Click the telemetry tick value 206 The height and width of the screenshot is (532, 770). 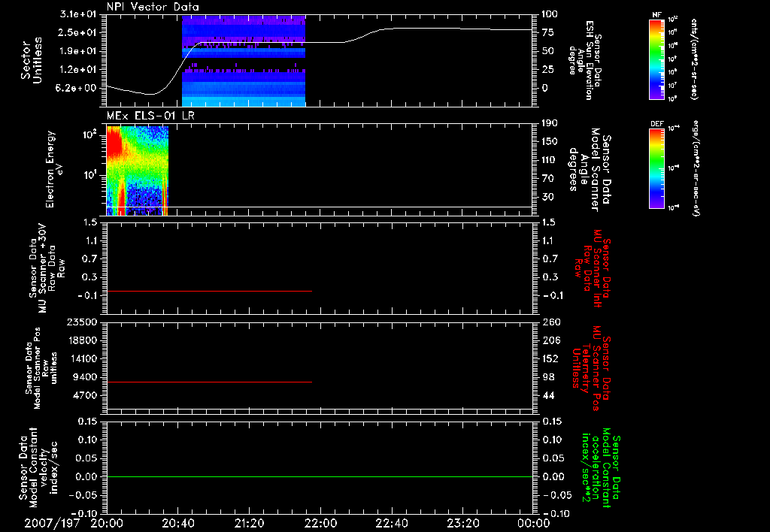[550, 340]
